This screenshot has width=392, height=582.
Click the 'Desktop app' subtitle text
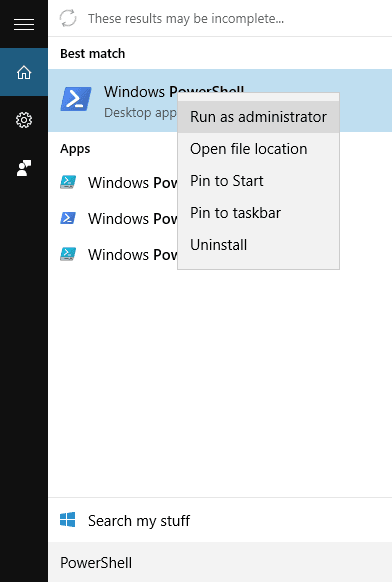tap(140, 112)
